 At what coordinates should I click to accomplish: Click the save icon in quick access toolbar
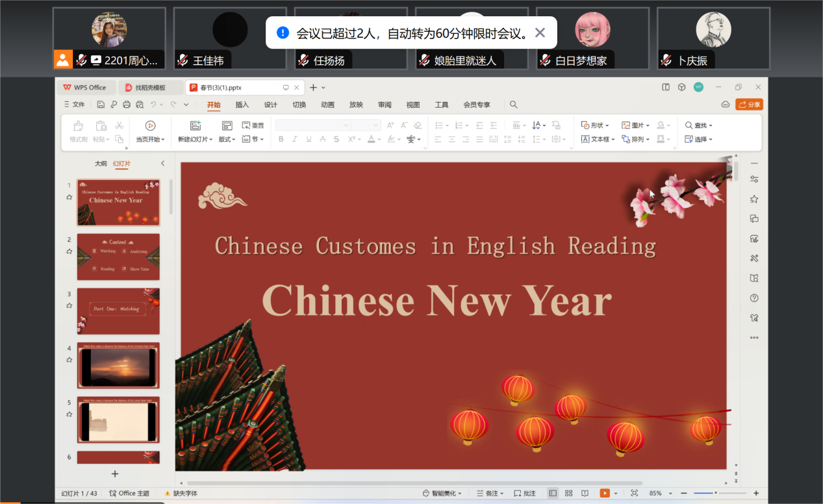tap(101, 105)
